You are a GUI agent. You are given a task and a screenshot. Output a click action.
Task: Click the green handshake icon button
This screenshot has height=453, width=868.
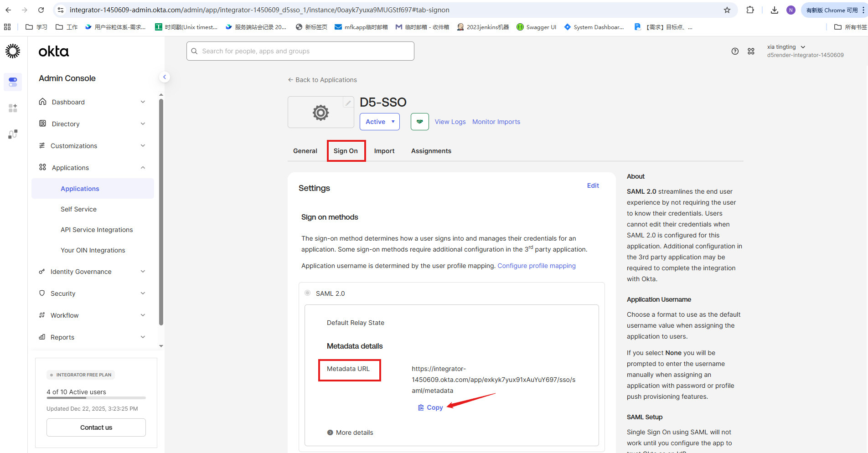click(419, 122)
